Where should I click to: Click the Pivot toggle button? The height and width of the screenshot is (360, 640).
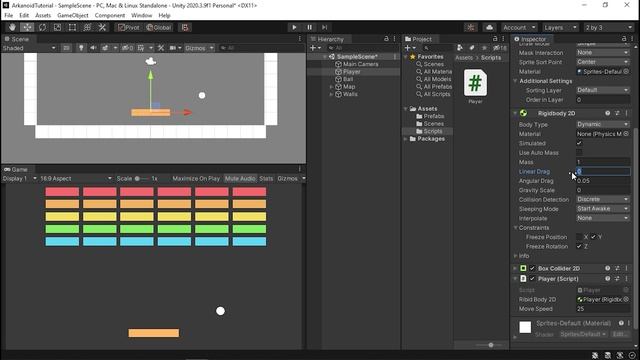tap(129, 27)
